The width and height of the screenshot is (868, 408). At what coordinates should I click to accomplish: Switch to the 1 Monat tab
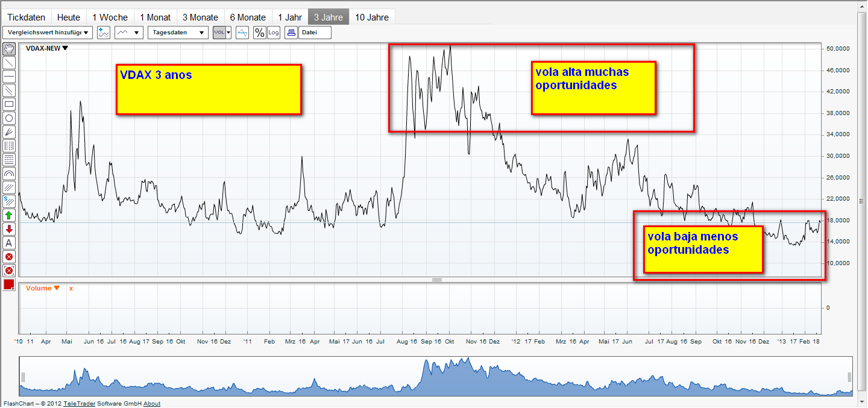click(x=156, y=17)
